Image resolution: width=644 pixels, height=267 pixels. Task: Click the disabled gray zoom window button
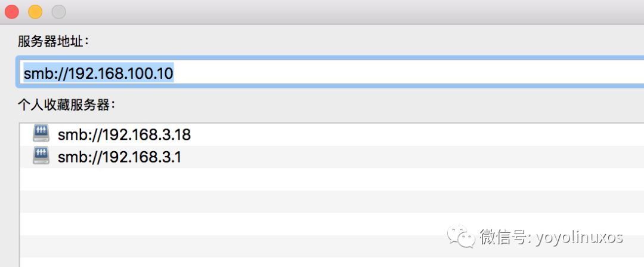(58, 12)
